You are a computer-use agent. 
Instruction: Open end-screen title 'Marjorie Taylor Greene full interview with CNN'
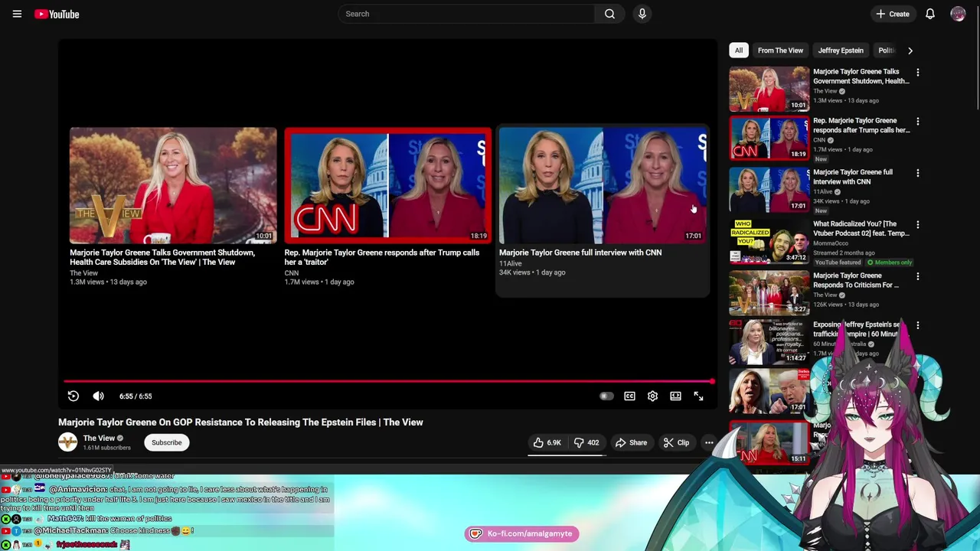tap(580, 253)
